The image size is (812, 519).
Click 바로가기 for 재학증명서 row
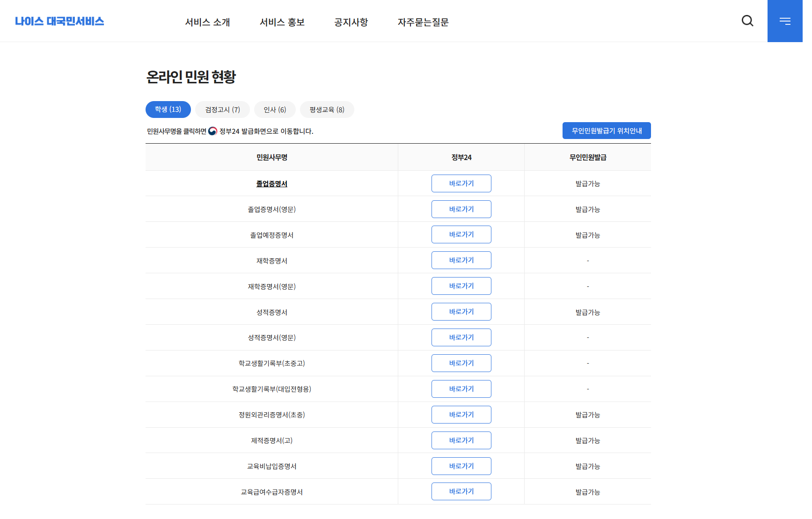coord(461,260)
